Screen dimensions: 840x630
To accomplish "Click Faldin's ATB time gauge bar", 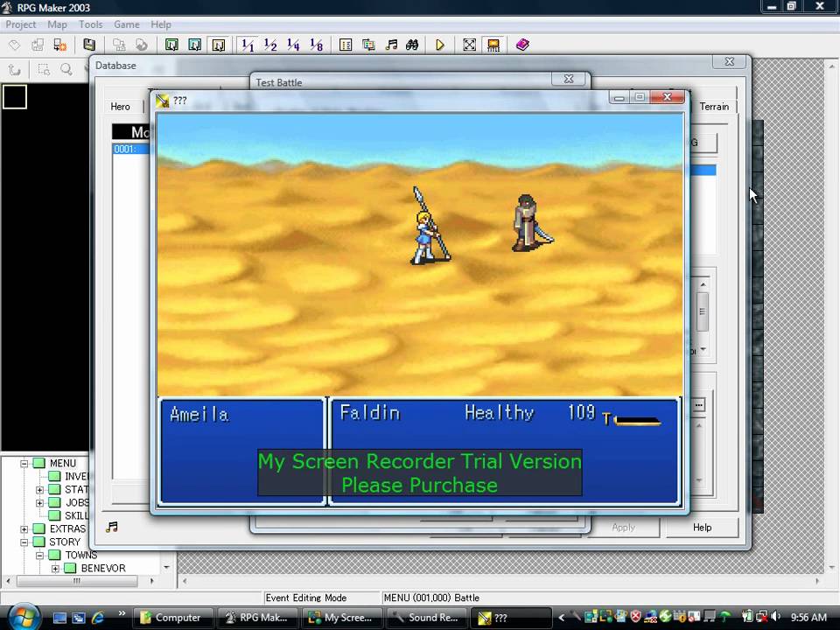I will pyautogui.click(x=637, y=421).
